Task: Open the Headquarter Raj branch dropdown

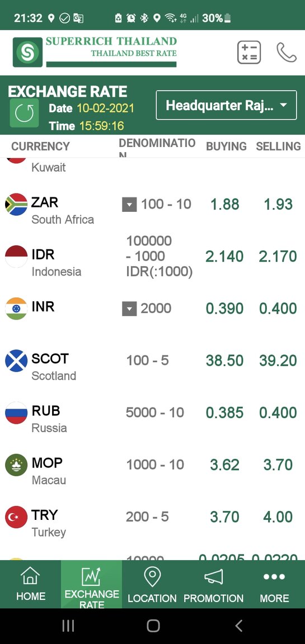Action: 226,105
